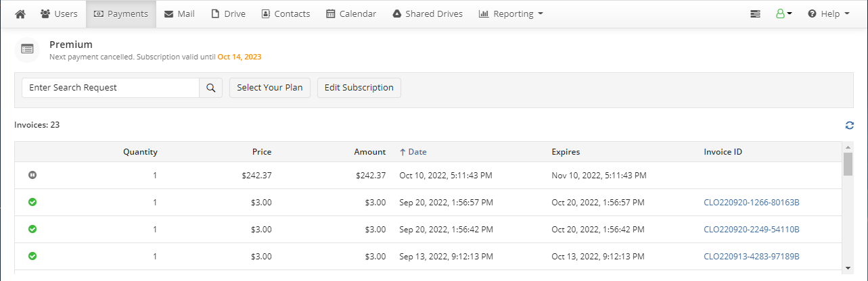Click the task list icon in top bar
868x281 pixels.
tap(755, 14)
